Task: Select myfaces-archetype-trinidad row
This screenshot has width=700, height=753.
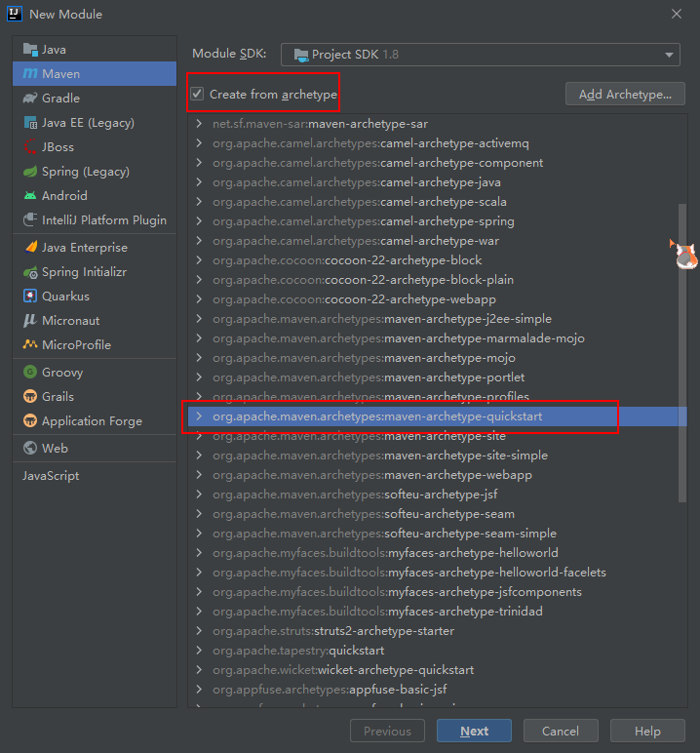Action: (x=438, y=611)
